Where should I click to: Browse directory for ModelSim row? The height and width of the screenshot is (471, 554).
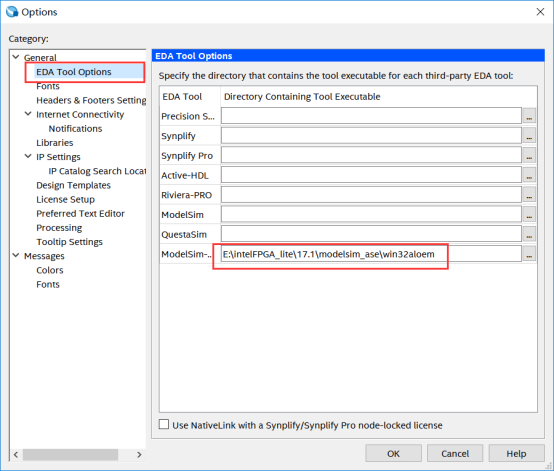coord(529,214)
